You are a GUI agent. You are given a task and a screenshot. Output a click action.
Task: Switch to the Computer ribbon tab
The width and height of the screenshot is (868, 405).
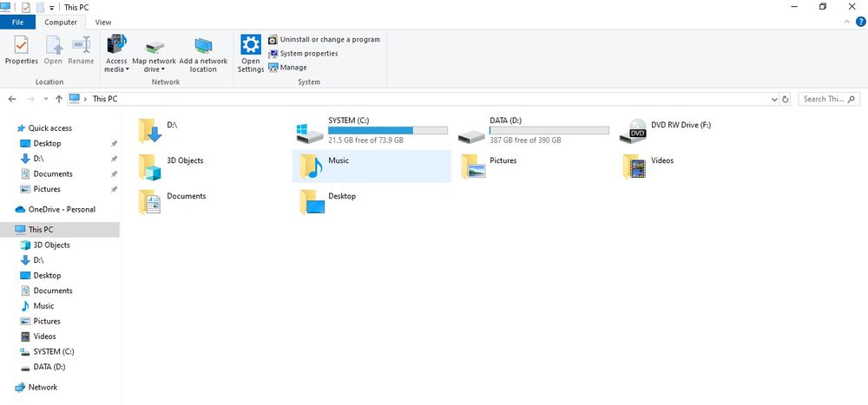tap(61, 23)
